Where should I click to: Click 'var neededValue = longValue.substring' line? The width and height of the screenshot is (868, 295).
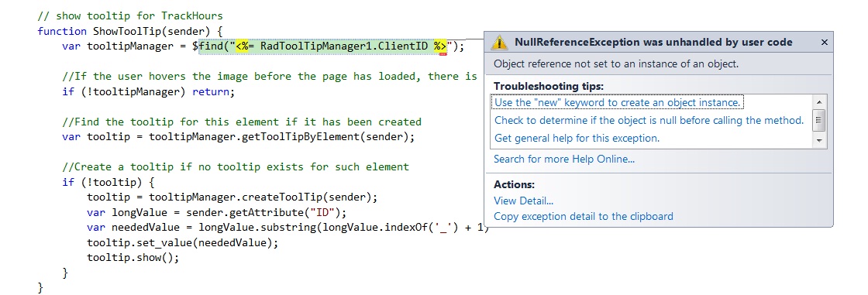pos(288,227)
